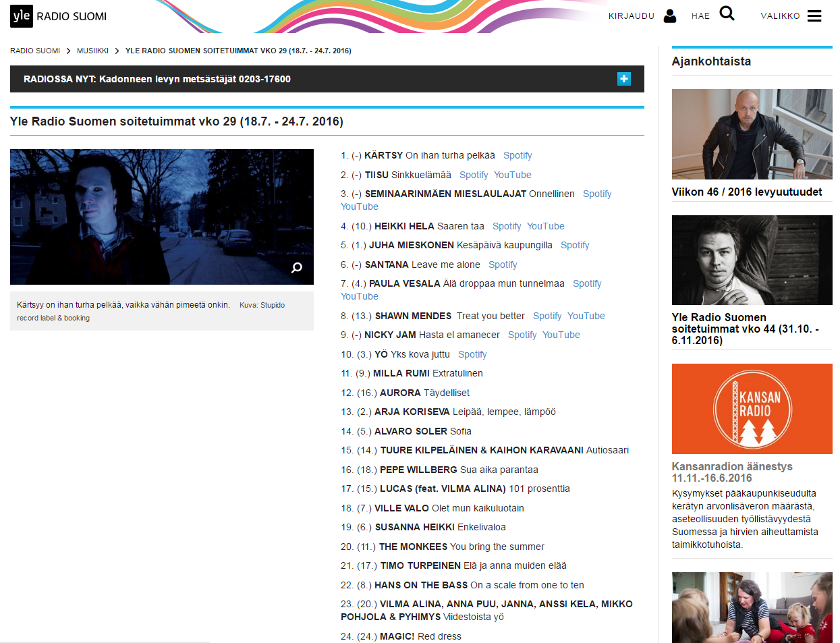Click the search magnifier icon

727,13
